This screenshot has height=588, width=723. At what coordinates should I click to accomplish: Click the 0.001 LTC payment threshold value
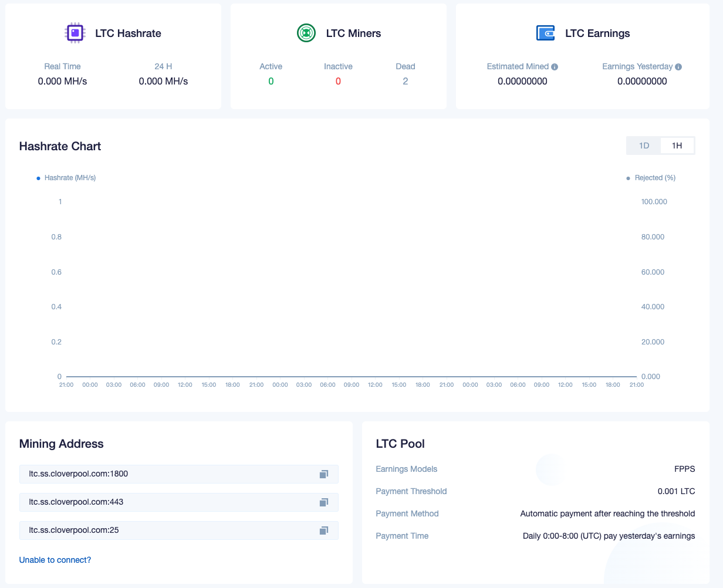click(x=677, y=491)
